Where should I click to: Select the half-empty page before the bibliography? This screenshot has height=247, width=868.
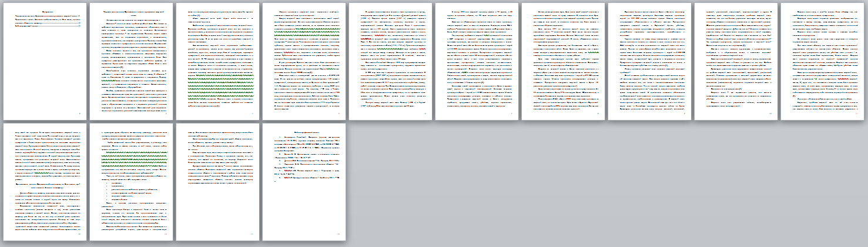[x=217, y=182]
